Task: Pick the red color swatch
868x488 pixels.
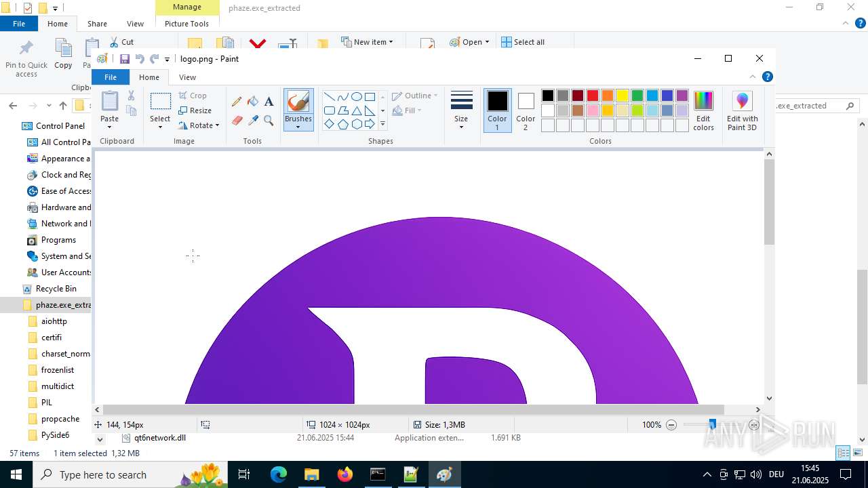Action: click(x=593, y=96)
